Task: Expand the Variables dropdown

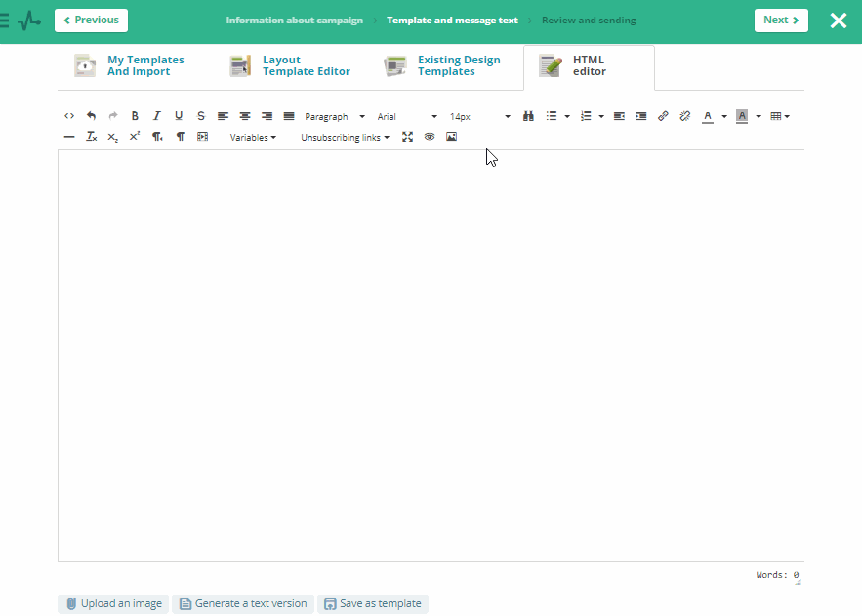Action: (x=253, y=137)
